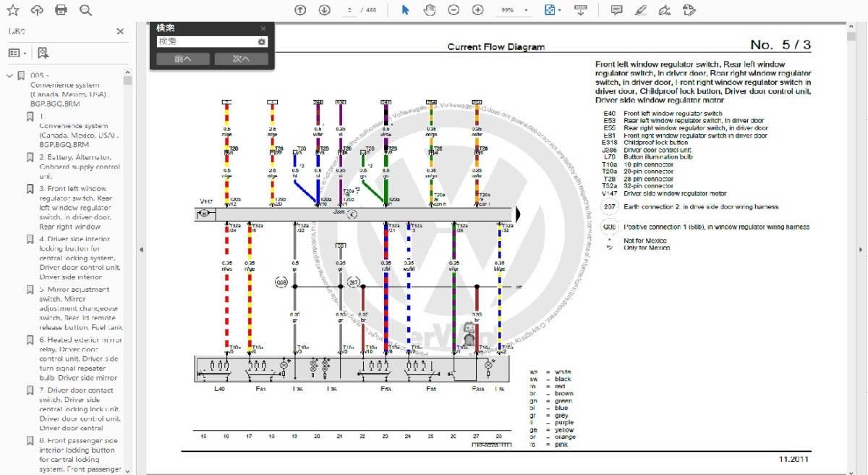Open bookmark 4. Driver side interior locking button
Screen dimensions: 868x475
click(80, 258)
